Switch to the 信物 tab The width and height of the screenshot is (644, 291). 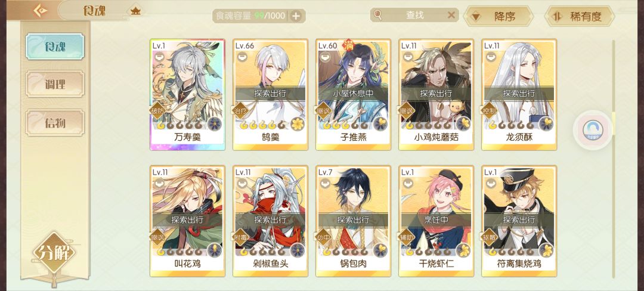pyautogui.click(x=55, y=123)
